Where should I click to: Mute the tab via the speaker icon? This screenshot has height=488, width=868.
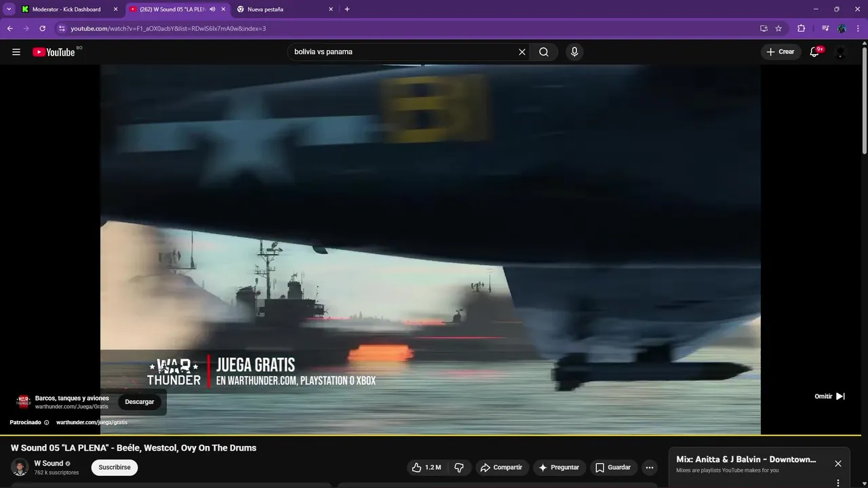pyautogui.click(x=213, y=9)
